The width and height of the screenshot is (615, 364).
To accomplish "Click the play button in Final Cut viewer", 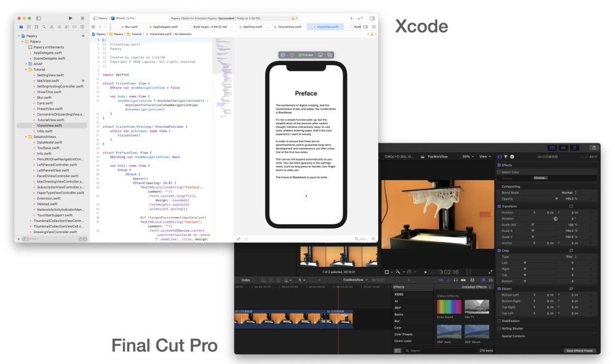I will coord(426,272).
